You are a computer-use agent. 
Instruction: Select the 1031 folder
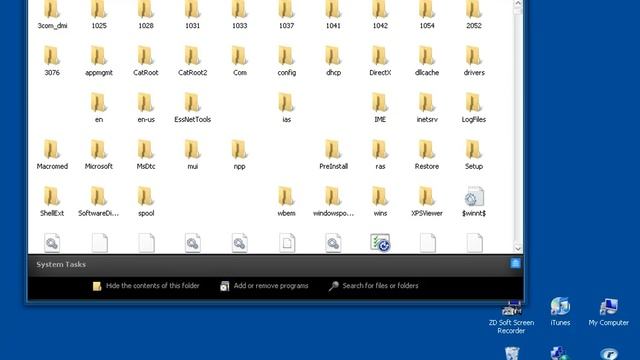coord(193,15)
